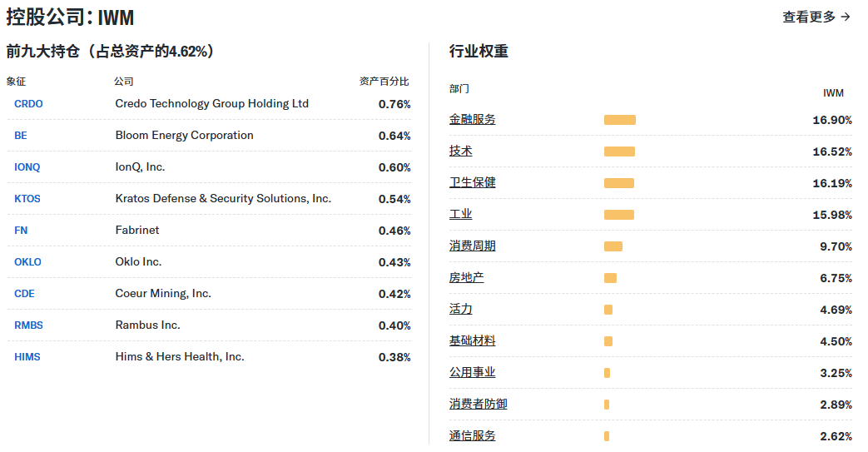
Task: Open the 金融服务 sector link
Action: tap(472, 120)
